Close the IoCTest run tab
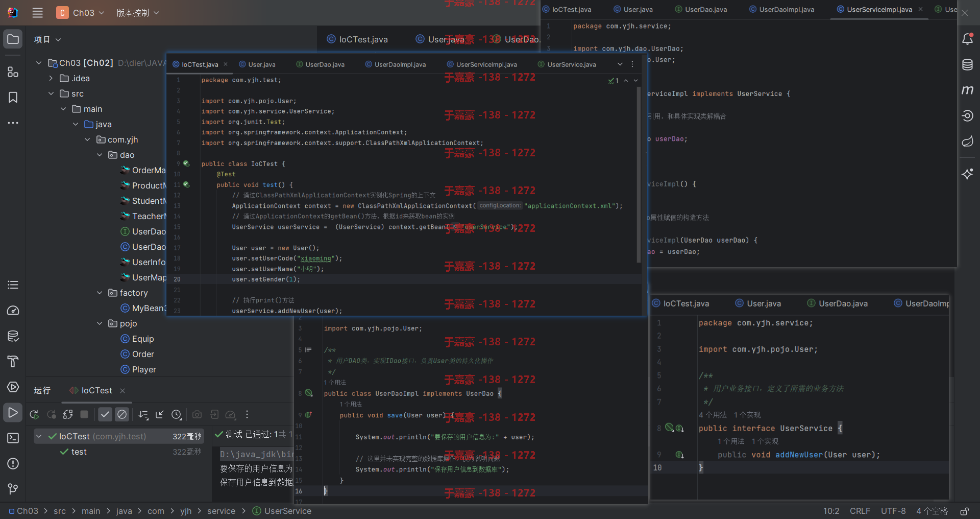Image resolution: width=980 pixels, height=519 pixels. (x=122, y=390)
